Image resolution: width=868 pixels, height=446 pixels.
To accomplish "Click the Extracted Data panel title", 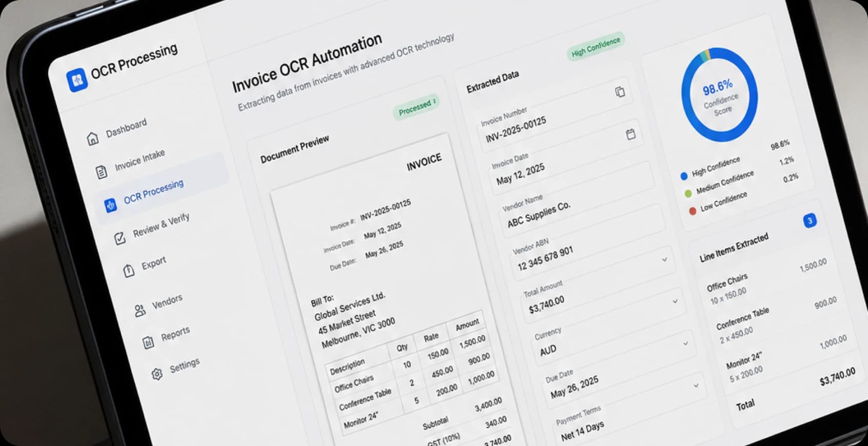I will [x=492, y=82].
